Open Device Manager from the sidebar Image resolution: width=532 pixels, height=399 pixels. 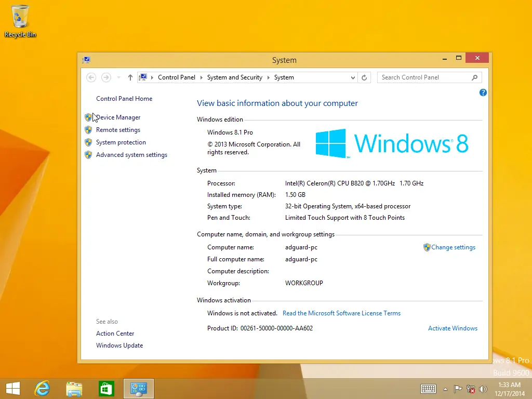click(x=117, y=117)
